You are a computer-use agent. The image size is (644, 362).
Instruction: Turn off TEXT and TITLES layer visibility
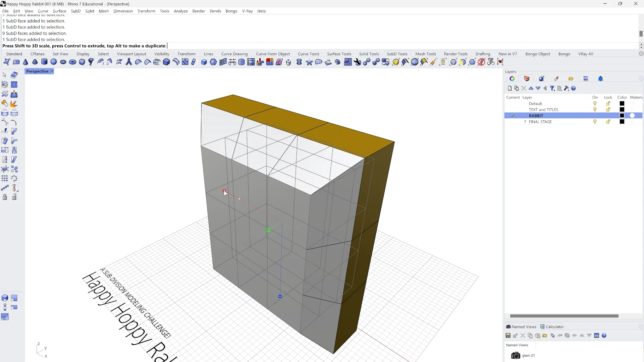[595, 110]
